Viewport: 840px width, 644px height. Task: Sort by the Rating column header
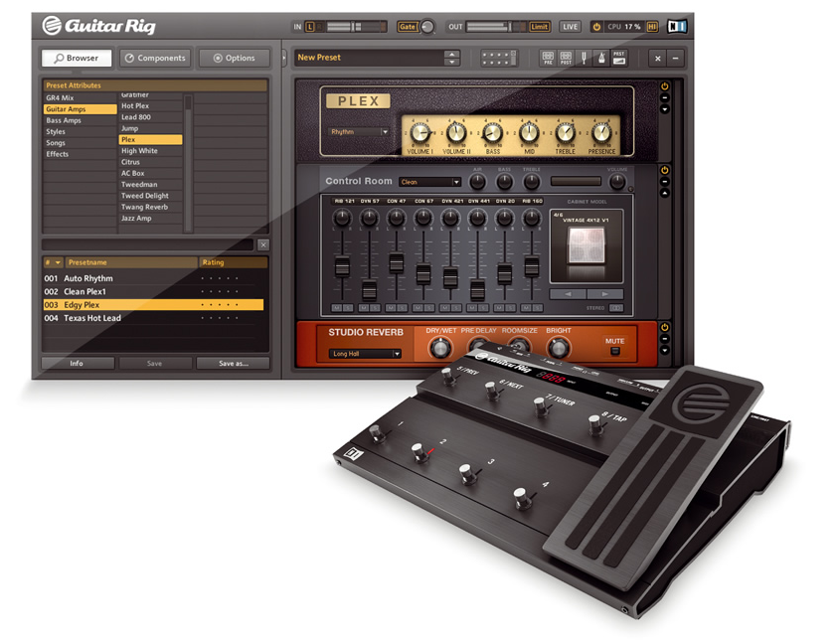coord(233,262)
